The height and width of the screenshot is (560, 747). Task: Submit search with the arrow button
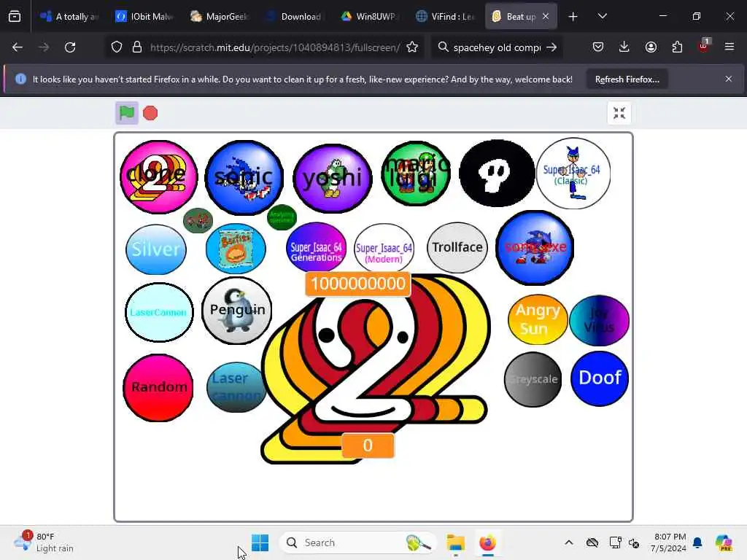point(551,47)
